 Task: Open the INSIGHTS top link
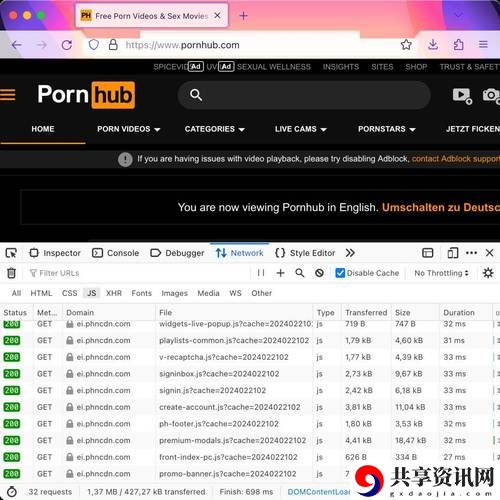(x=341, y=67)
